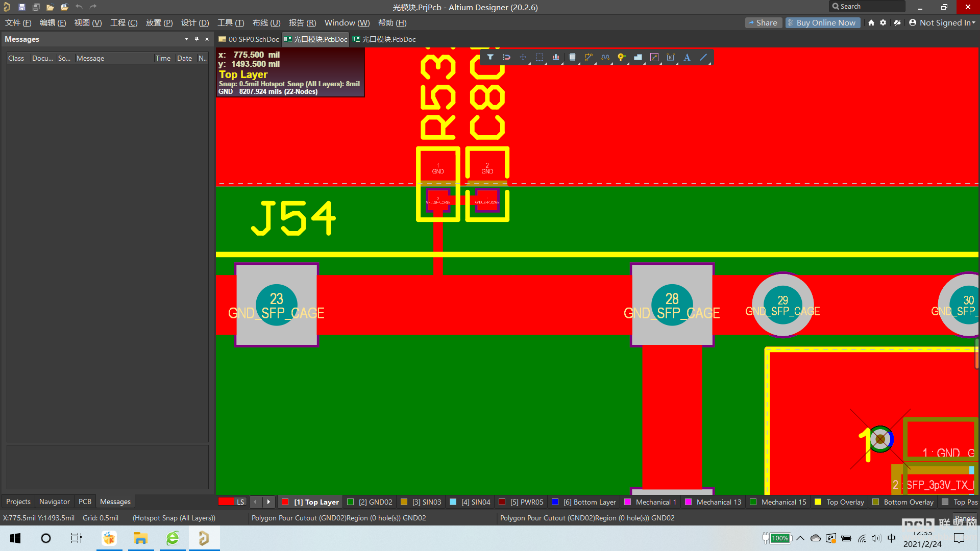Switch to the [6] Bottom Layer tab

584,502
